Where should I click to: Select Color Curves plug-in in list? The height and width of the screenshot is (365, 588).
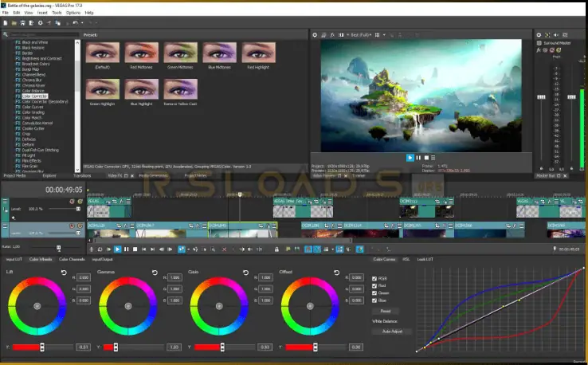tap(33, 107)
